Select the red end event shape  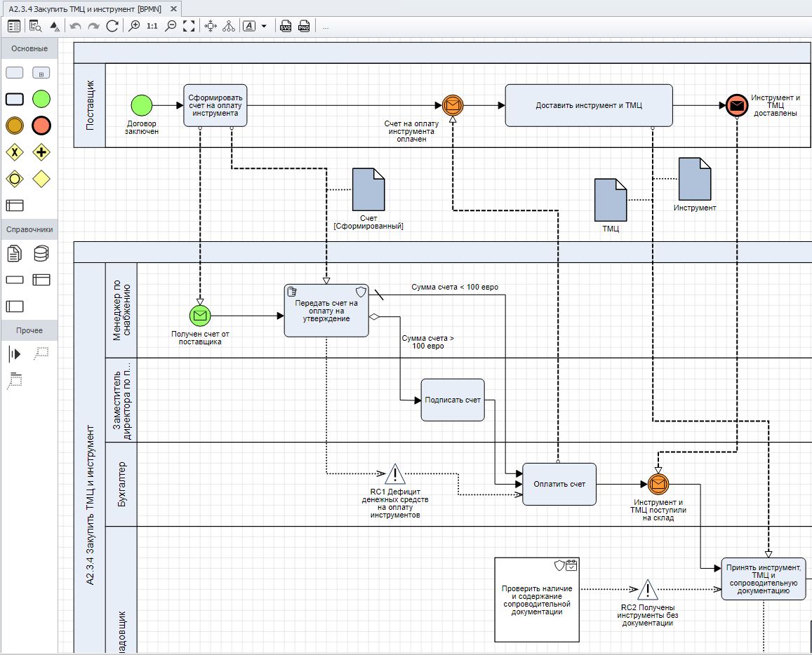pos(42,126)
